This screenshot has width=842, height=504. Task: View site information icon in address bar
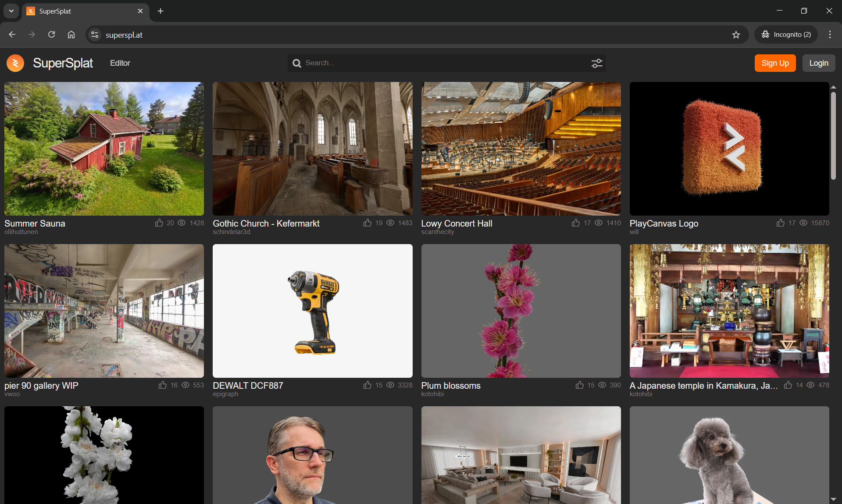pos(94,35)
